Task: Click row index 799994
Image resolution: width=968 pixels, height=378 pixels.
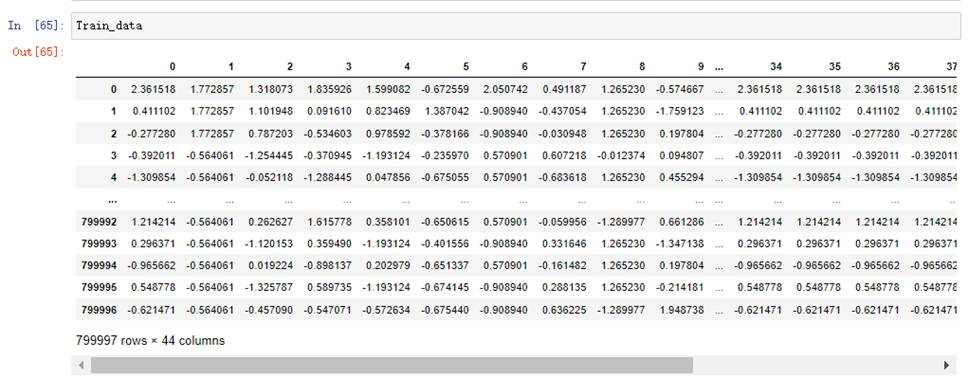Action: (x=99, y=266)
